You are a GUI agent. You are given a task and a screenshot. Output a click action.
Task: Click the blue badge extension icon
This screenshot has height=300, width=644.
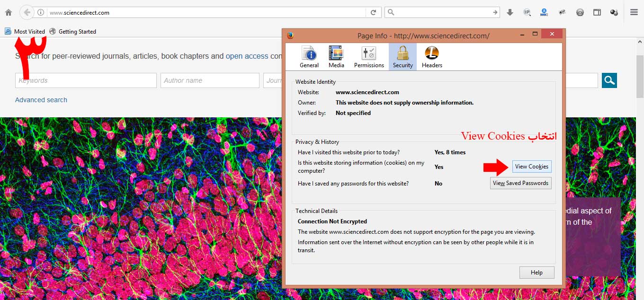coord(545,12)
